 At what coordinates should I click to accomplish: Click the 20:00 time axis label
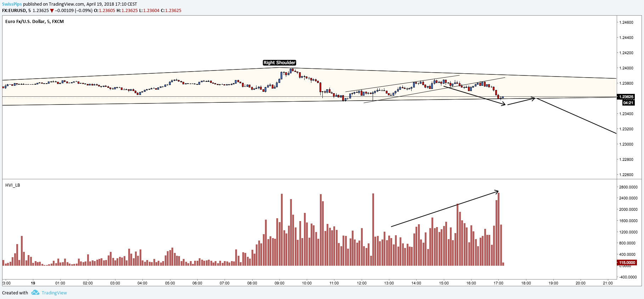[581, 283]
